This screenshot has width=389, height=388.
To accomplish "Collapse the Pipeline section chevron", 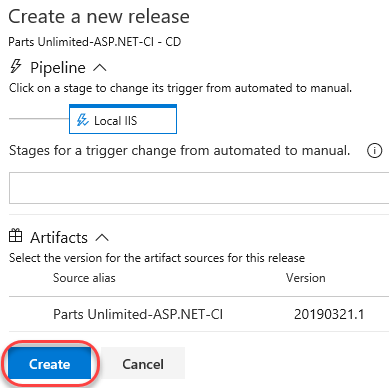I will pos(100,68).
